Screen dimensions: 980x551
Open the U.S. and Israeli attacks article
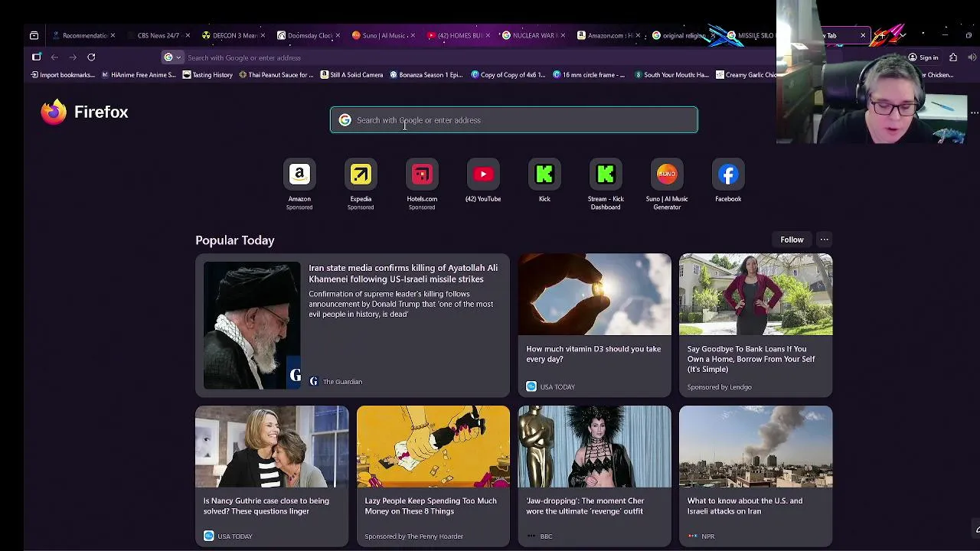pyautogui.click(x=755, y=476)
